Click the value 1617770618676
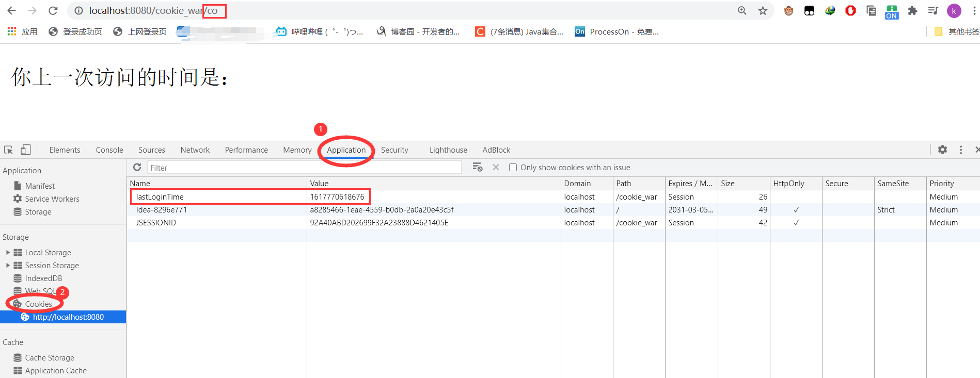The width and height of the screenshot is (980, 378). coord(337,197)
